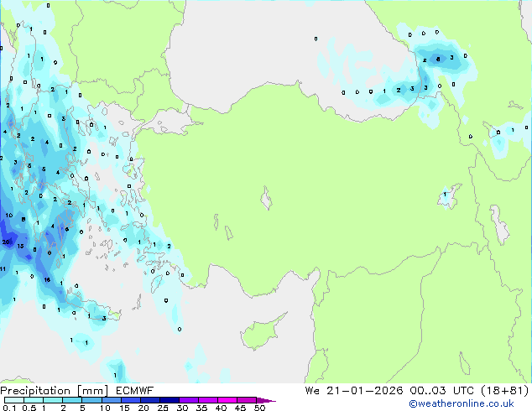Select the dark navy 25 to 30 legend swatch
Screen dimensions: 532x411
pos(170,400)
